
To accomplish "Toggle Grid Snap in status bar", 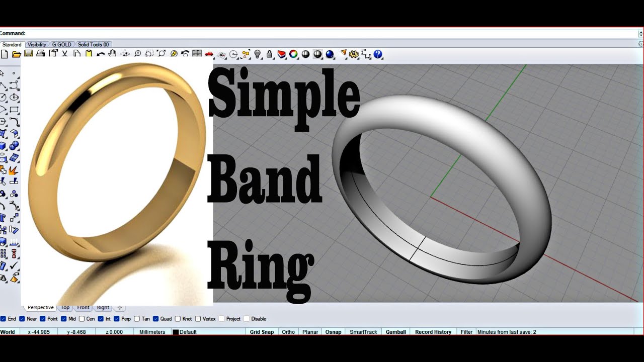I will (262, 332).
